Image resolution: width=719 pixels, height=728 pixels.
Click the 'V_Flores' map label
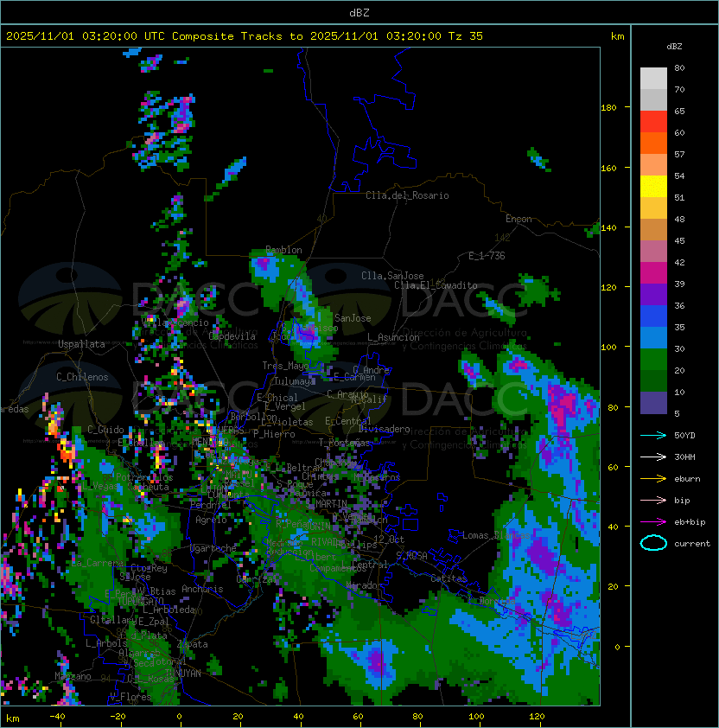click(130, 697)
